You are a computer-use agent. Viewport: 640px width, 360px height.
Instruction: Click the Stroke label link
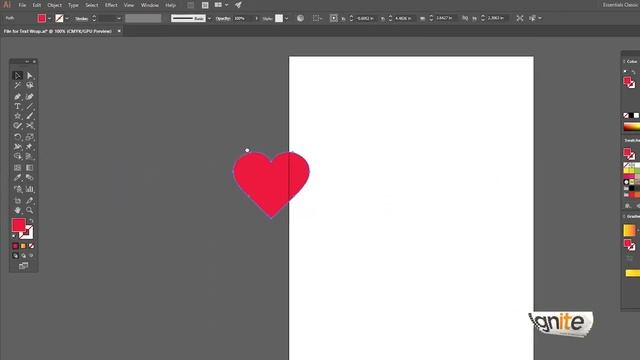(81, 19)
